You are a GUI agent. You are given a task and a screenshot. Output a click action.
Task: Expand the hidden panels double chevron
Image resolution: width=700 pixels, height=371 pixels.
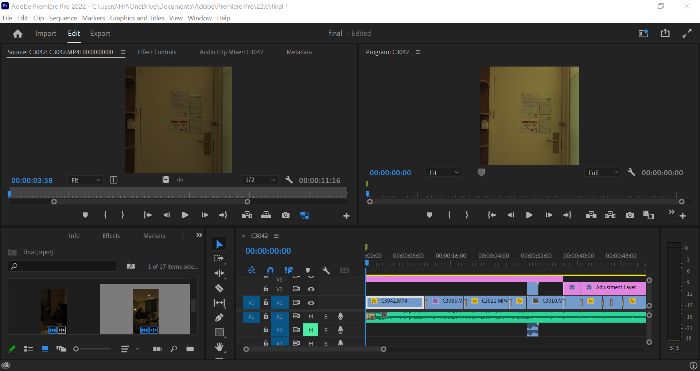tap(199, 235)
